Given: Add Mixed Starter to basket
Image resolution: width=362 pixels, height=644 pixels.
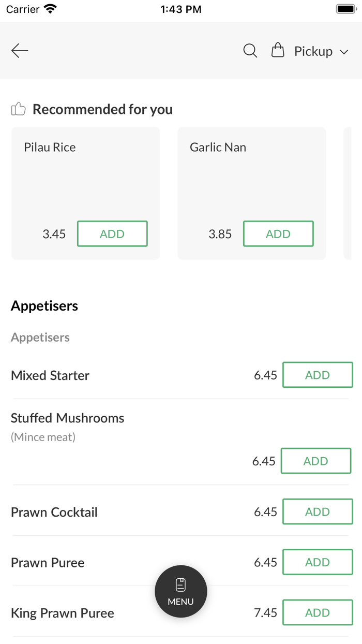Looking at the screenshot, I should tap(318, 375).
